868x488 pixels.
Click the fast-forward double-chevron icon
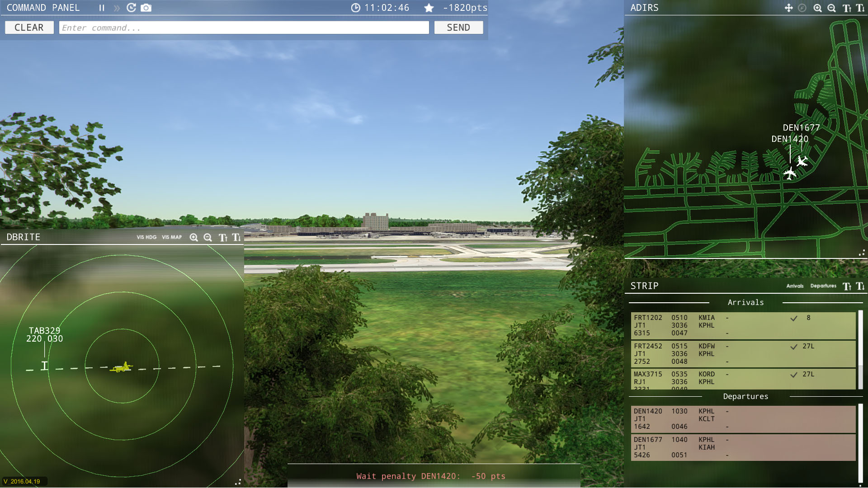(117, 8)
